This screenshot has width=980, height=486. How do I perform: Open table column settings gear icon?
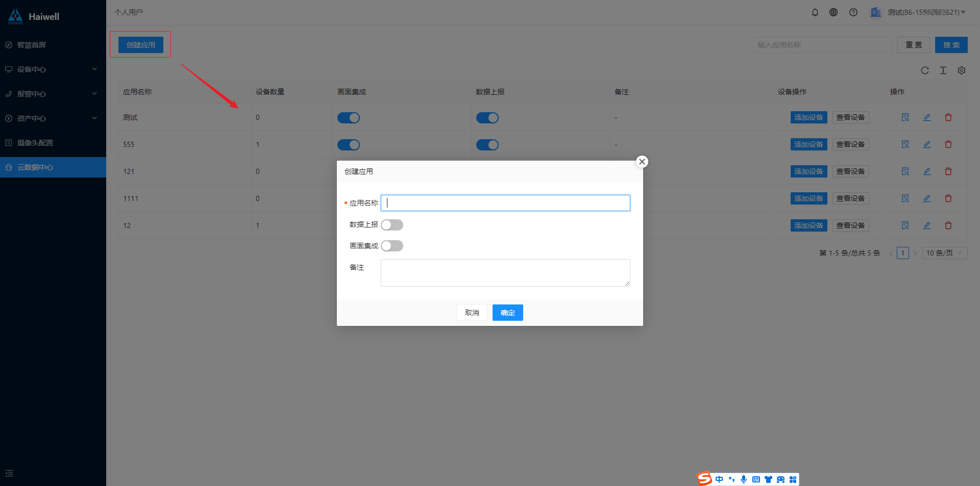pyautogui.click(x=962, y=70)
